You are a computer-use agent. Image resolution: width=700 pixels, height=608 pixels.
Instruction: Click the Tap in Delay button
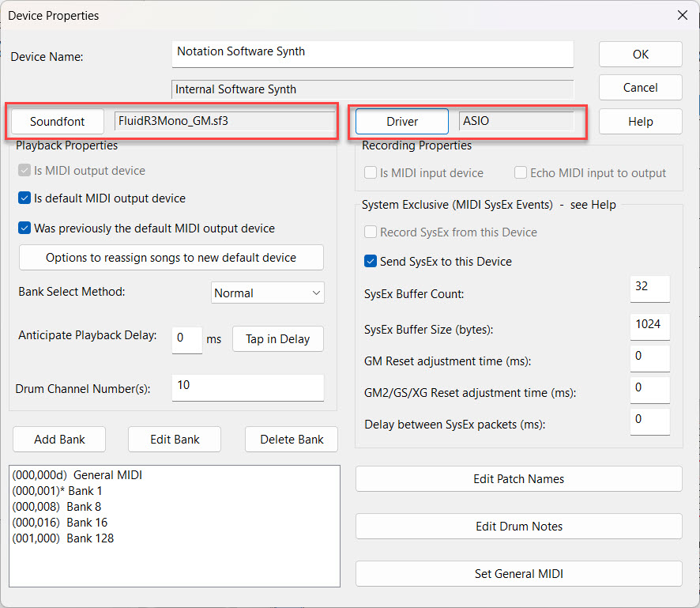coord(277,339)
